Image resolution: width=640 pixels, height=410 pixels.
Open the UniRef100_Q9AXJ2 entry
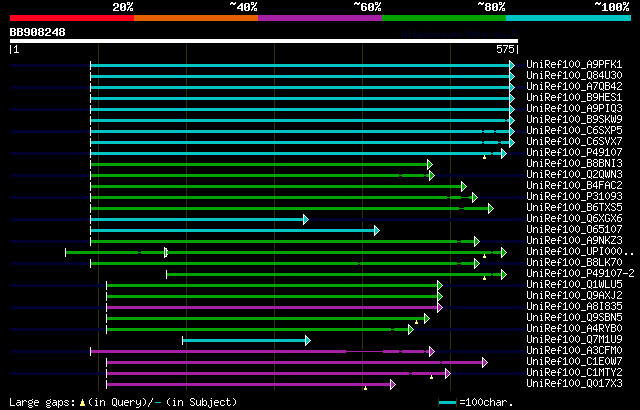tap(574, 296)
